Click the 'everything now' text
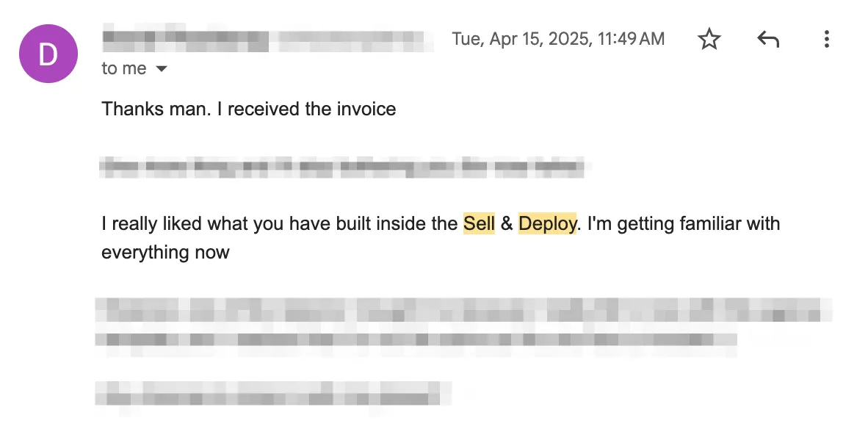This screenshot has width=868, height=429. tap(165, 253)
